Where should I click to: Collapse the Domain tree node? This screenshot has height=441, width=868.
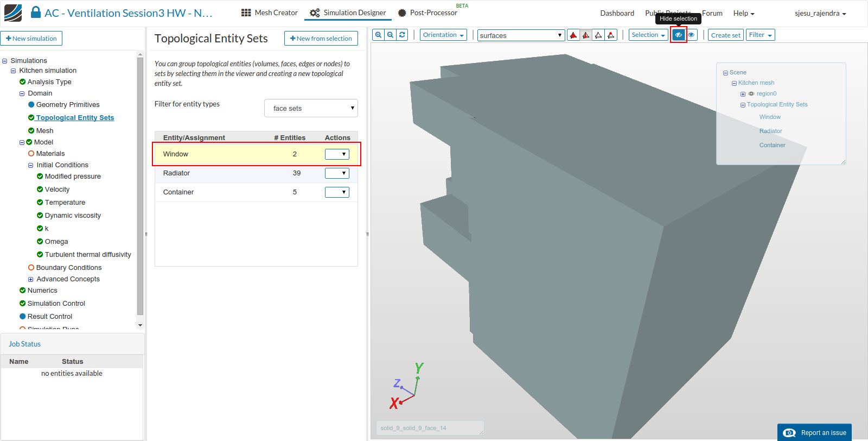(x=22, y=94)
